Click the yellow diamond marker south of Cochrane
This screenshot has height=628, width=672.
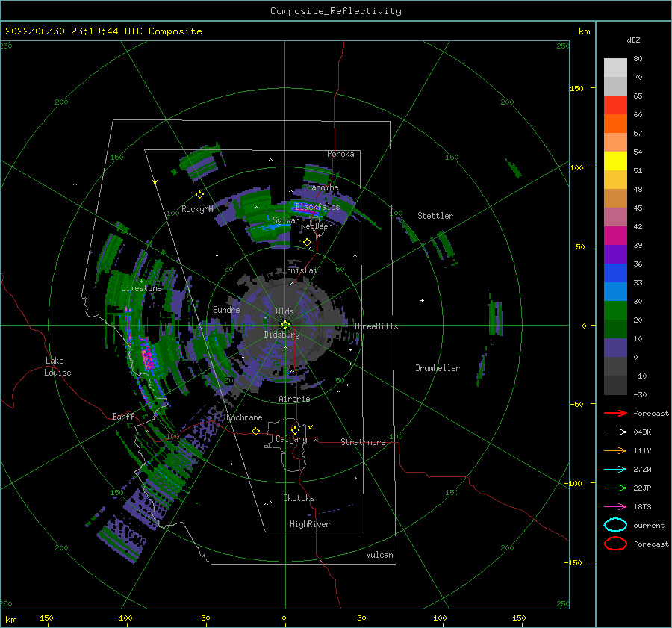pyautogui.click(x=256, y=431)
